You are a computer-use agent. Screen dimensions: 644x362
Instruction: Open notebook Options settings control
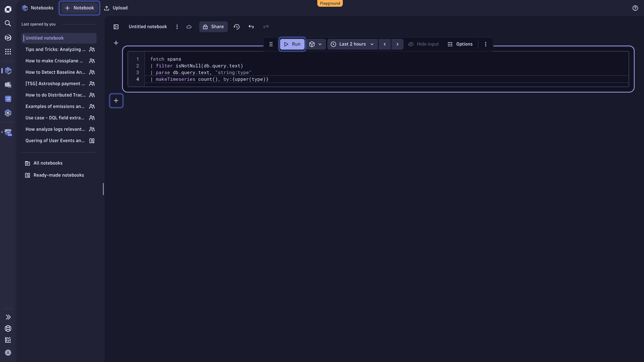click(460, 44)
